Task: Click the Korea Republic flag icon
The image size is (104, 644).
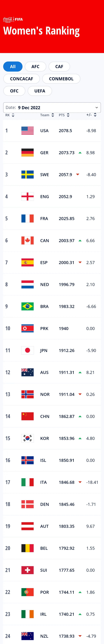Action: (x=28, y=439)
